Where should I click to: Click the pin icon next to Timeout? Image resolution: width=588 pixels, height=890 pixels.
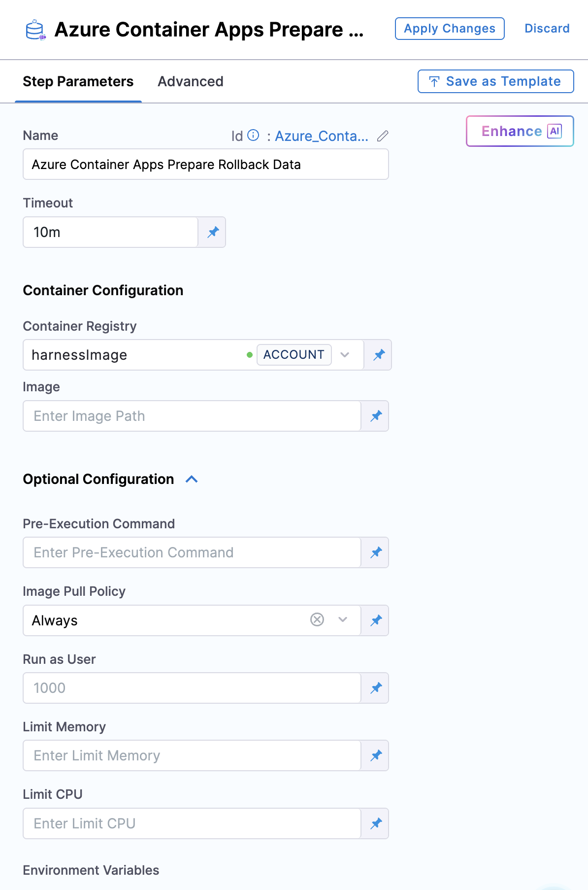tap(213, 232)
